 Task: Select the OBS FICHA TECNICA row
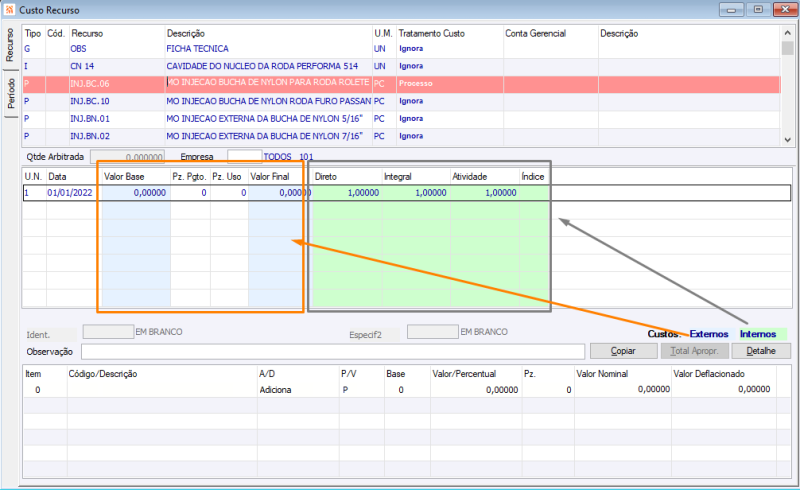click(401, 49)
